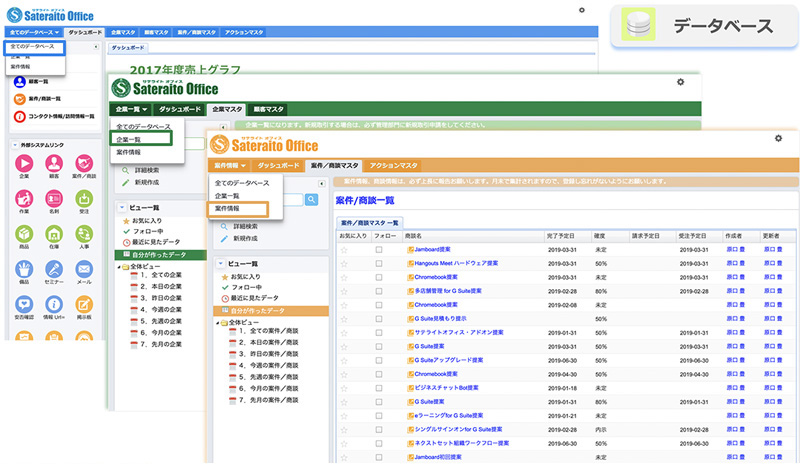Open 6、今月の企業 view in green window
Viewport: 800px width, 470px height.
(x=161, y=333)
